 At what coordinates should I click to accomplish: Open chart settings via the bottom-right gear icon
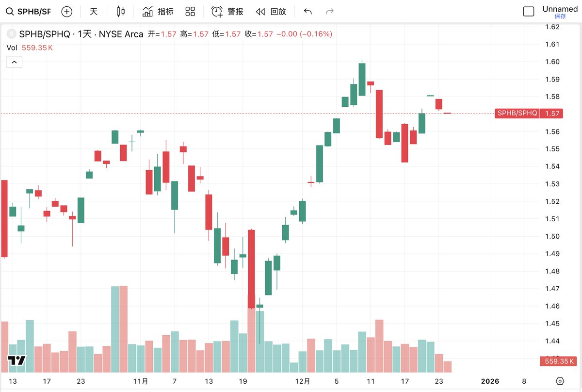click(x=560, y=381)
